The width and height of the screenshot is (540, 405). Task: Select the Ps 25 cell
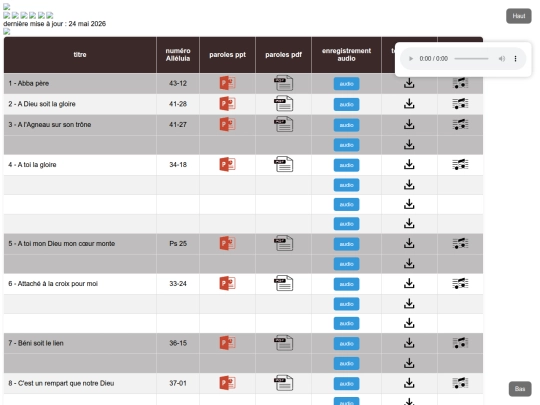click(178, 243)
